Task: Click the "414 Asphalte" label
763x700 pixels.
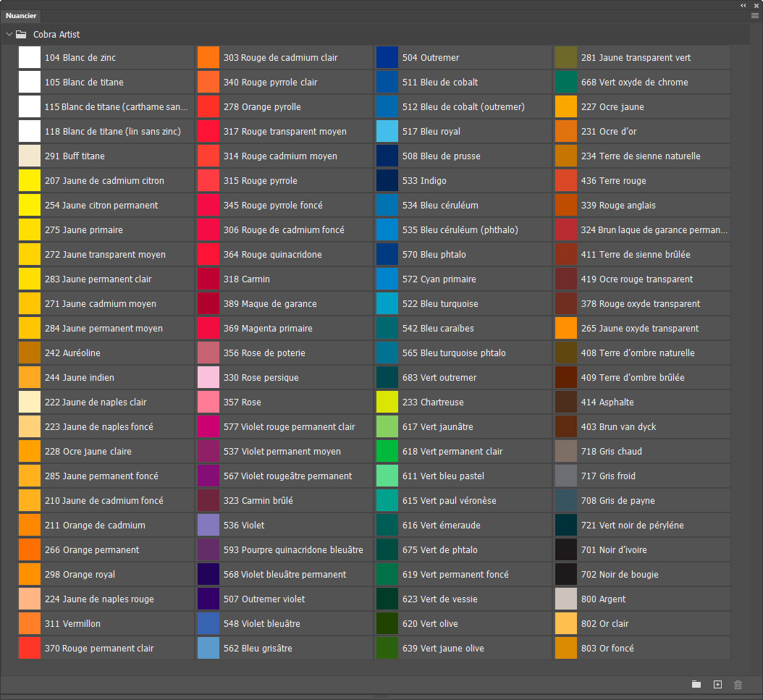Action: pos(608,402)
